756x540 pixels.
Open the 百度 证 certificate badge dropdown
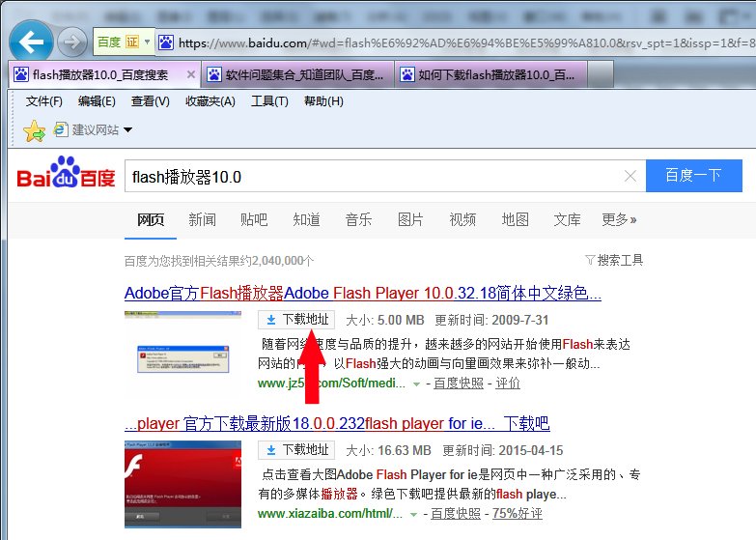coord(147,42)
